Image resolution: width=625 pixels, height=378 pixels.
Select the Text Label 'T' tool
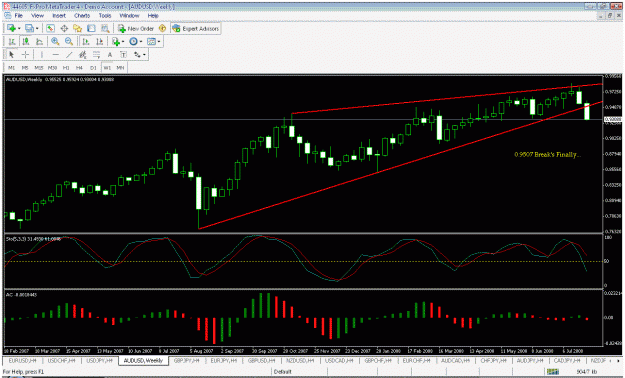coord(123,55)
